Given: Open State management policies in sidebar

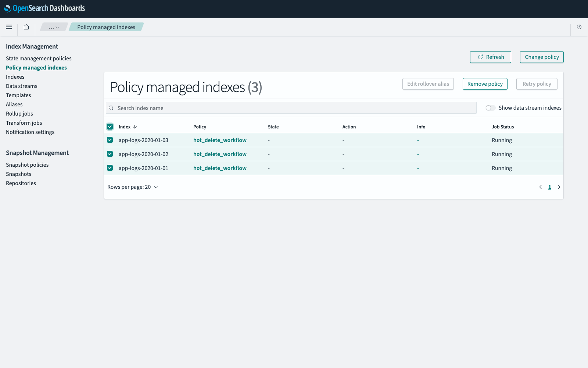Looking at the screenshot, I should point(39,59).
